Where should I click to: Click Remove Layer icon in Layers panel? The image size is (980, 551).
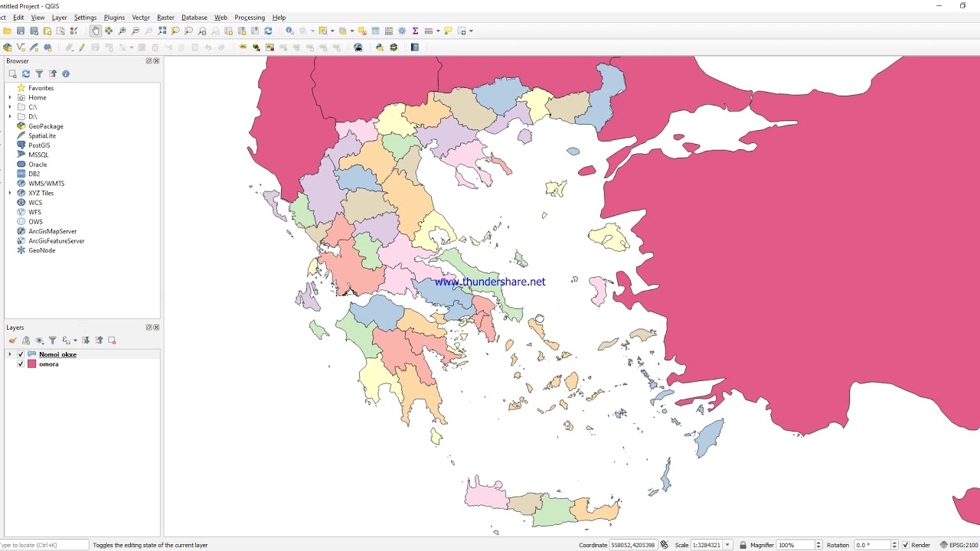(x=112, y=340)
